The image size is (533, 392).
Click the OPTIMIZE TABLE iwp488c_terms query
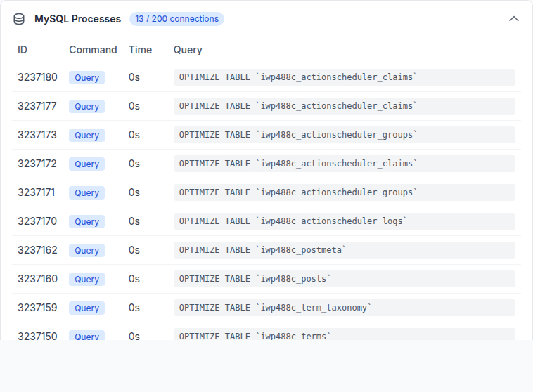(345, 334)
